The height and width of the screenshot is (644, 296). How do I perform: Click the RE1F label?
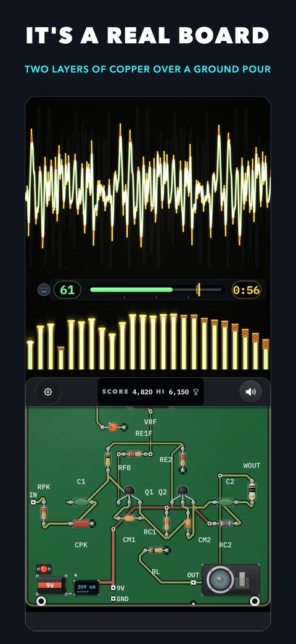[x=144, y=433]
